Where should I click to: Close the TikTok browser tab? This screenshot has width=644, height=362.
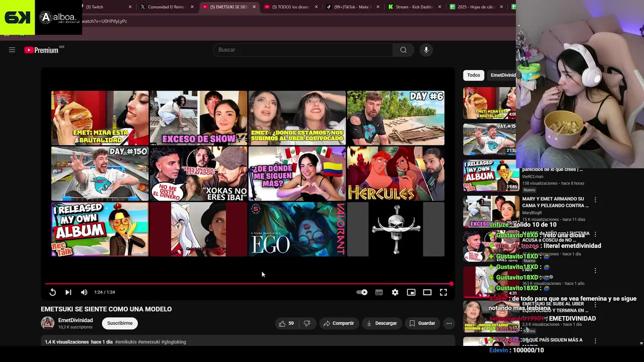(x=377, y=7)
